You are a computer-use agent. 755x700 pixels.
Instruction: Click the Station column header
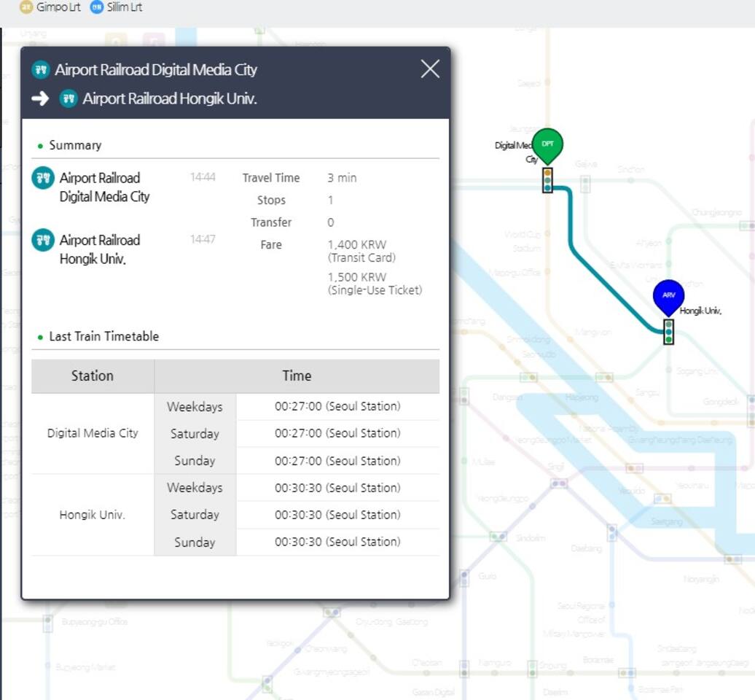[x=93, y=376]
